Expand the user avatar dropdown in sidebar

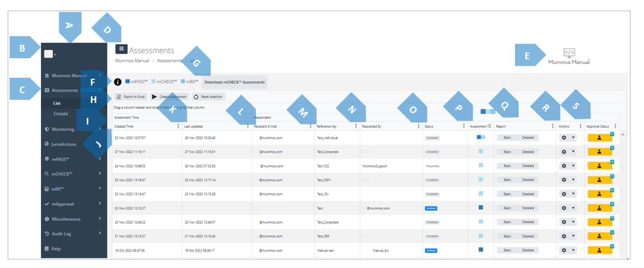pos(50,55)
